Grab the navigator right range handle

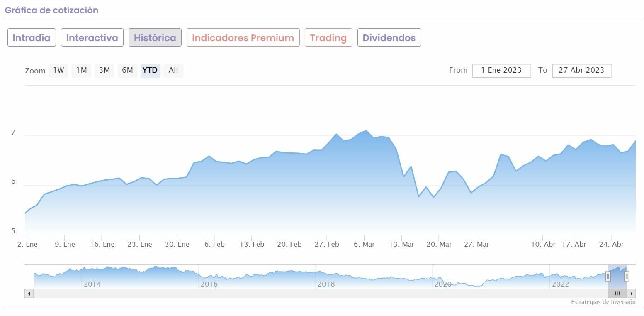[x=627, y=276]
